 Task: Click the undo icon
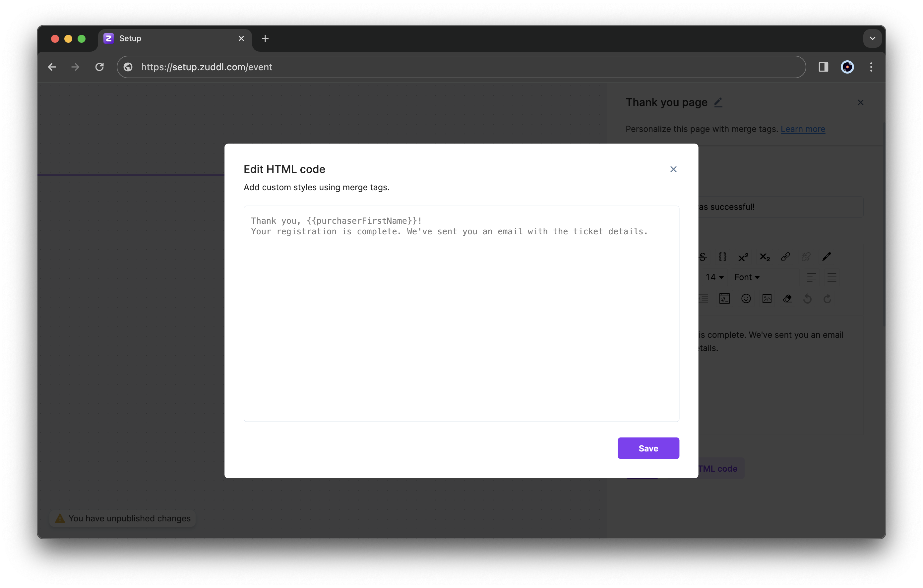pyautogui.click(x=807, y=299)
